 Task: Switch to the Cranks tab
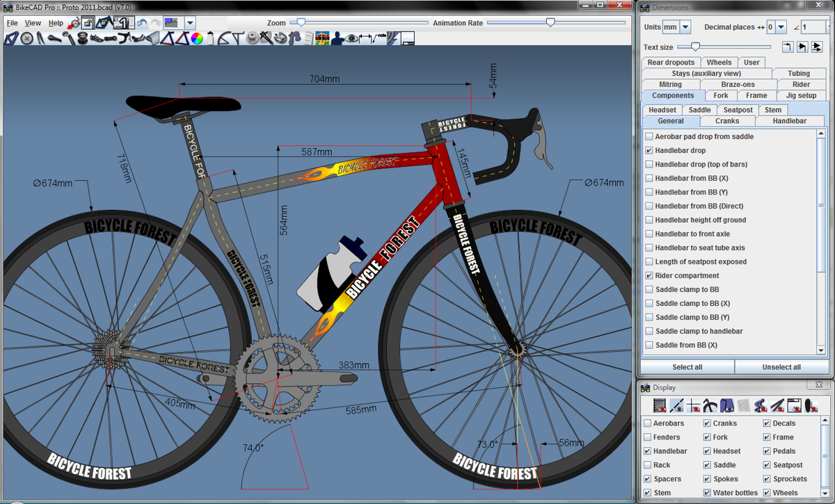click(x=727, y=120)
